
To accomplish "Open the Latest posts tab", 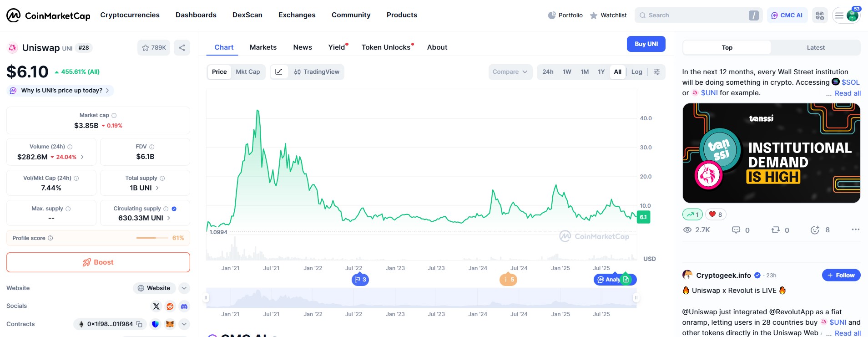I will [x=815, y=47].
